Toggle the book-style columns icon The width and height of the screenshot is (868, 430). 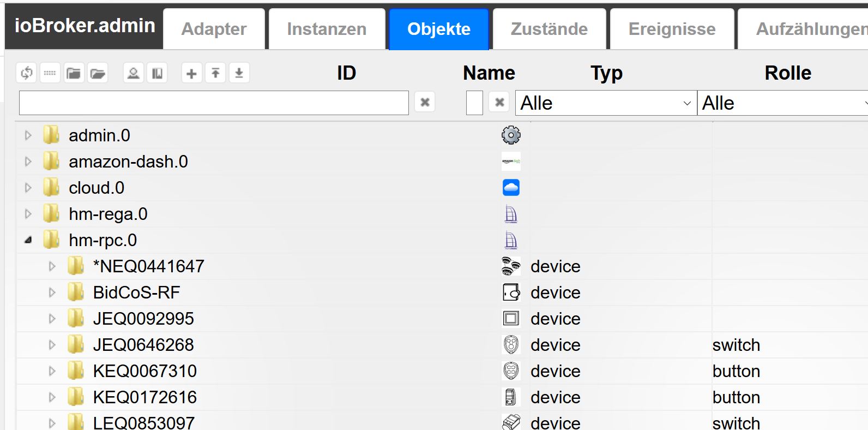click(157, 73)
